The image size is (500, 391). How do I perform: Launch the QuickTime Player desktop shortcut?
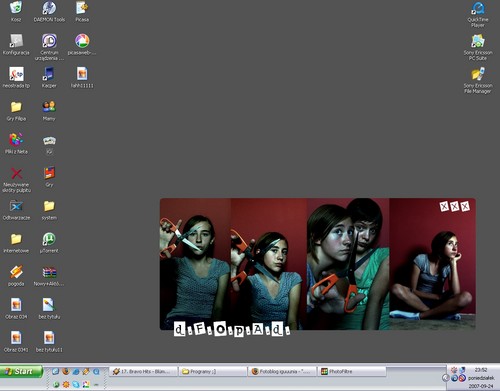coord(478,14)
